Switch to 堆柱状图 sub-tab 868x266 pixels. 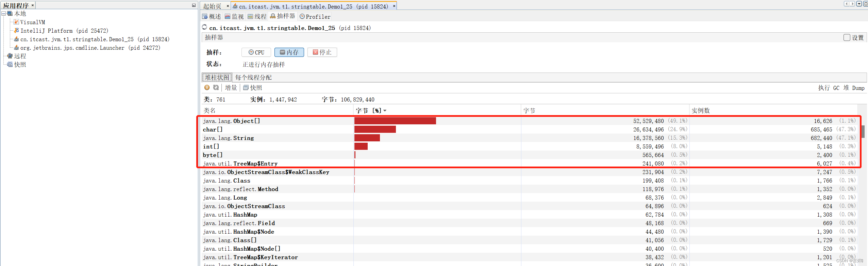click(217, 77)
